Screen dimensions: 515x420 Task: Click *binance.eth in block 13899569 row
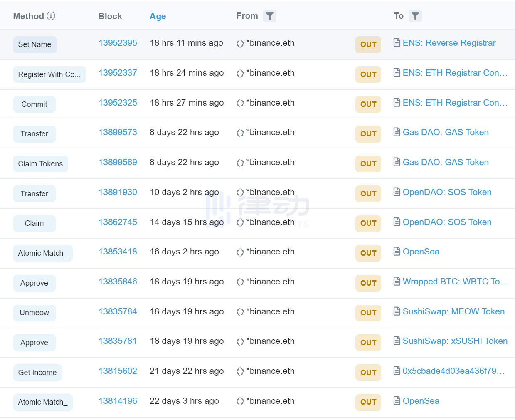pos(271,162)
